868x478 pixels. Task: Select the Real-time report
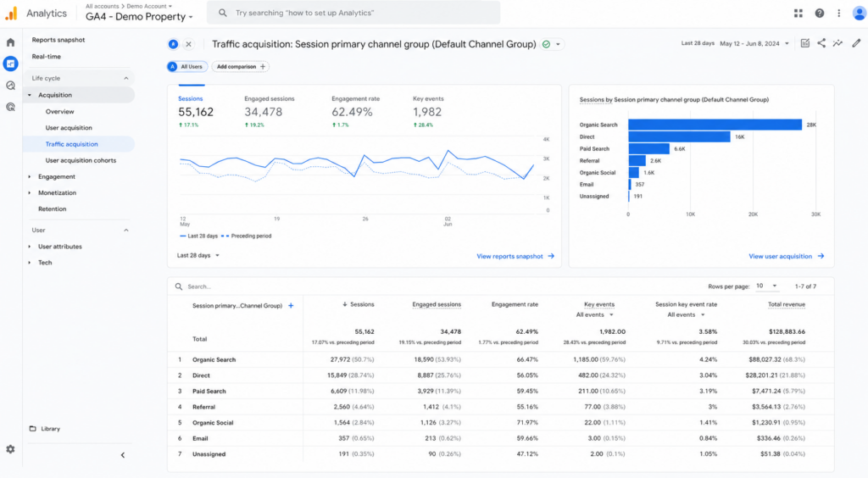47,57
